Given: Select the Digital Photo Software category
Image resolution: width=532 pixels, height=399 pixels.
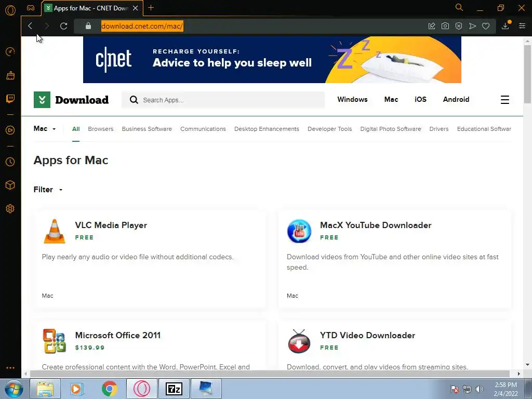Looking at the screenshot, I should pos(391,129).
